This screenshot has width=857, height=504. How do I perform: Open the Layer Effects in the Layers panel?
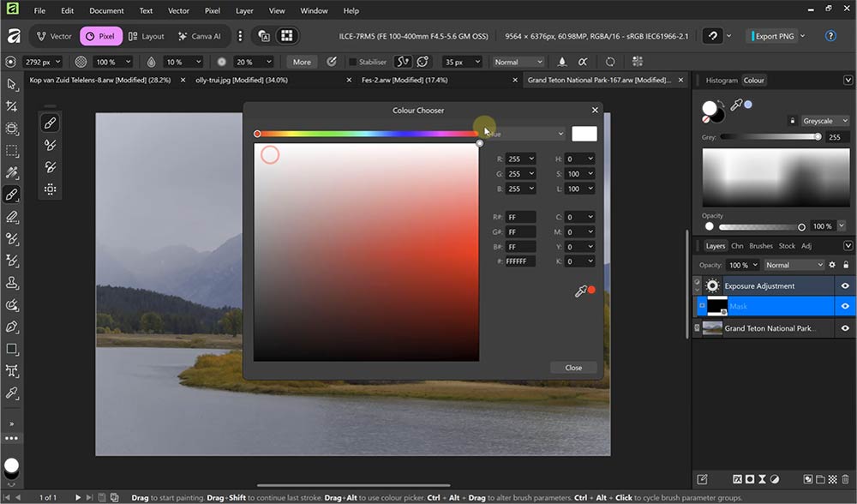click(x=738, y=479)
